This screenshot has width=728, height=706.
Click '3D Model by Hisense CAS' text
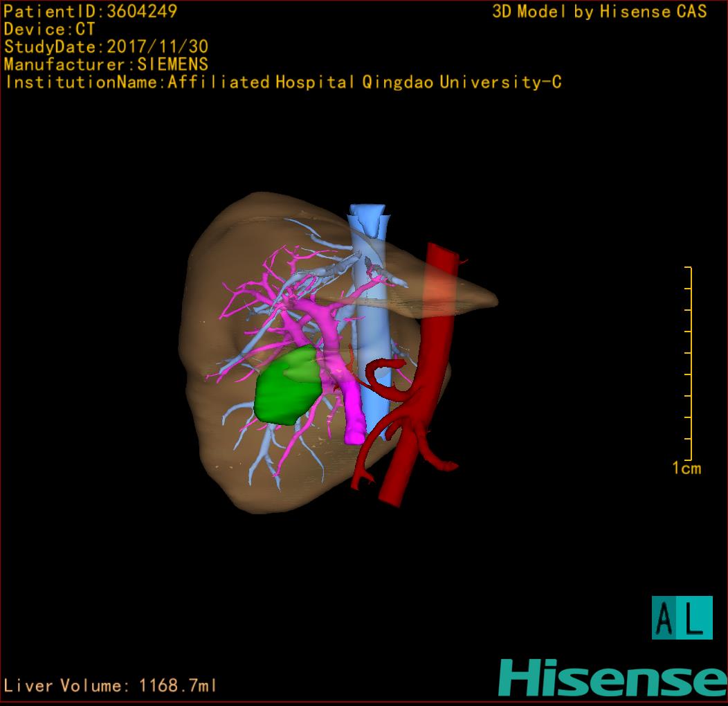coord(599,11)
